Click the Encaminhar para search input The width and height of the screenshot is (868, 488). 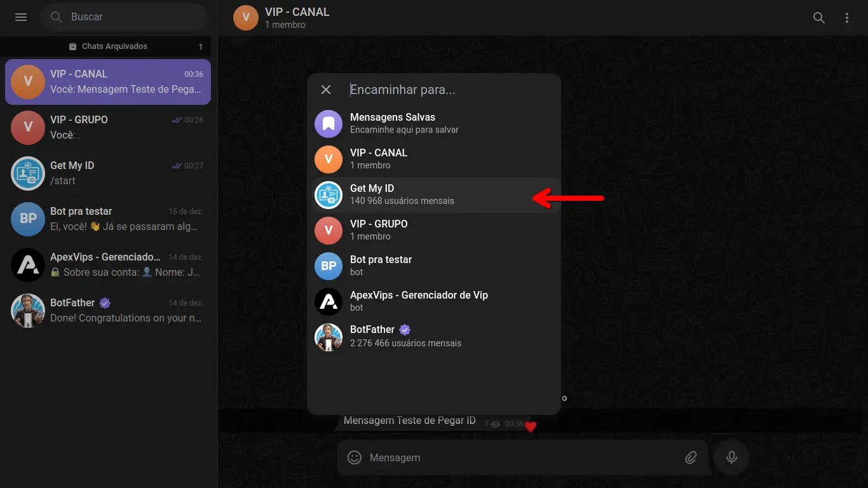coord(450,90)
